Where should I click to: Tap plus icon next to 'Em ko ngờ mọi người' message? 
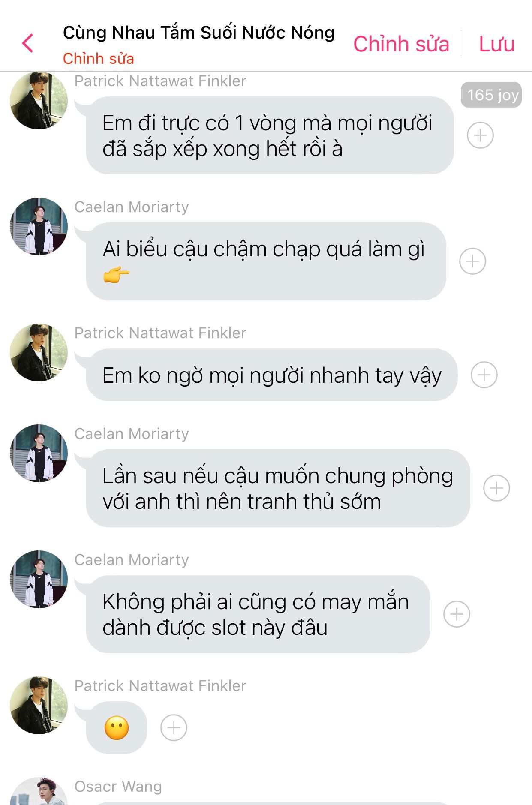pos(484,375)
